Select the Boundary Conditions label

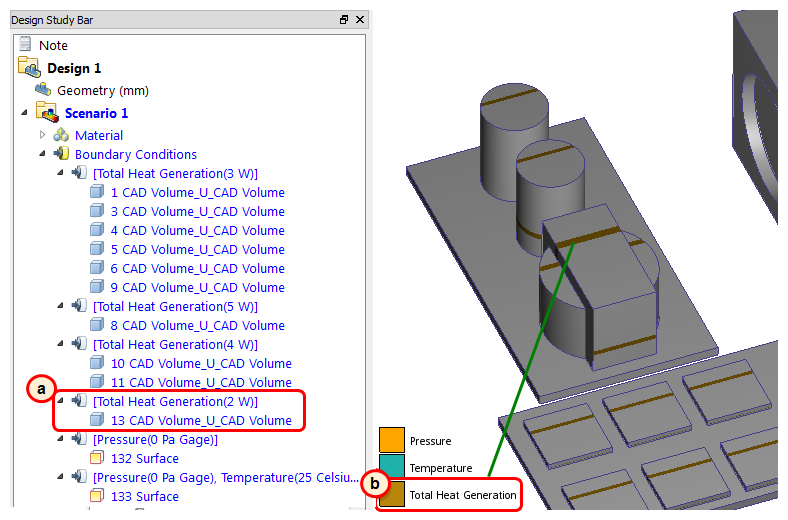pyautogui.click(x=136, y=154)
